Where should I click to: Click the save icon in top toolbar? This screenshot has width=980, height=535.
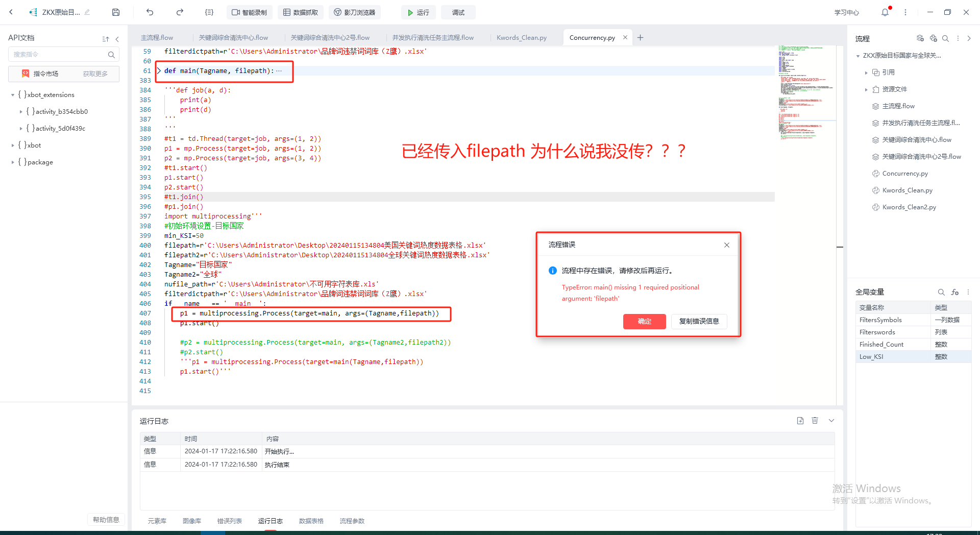[116, 12]
